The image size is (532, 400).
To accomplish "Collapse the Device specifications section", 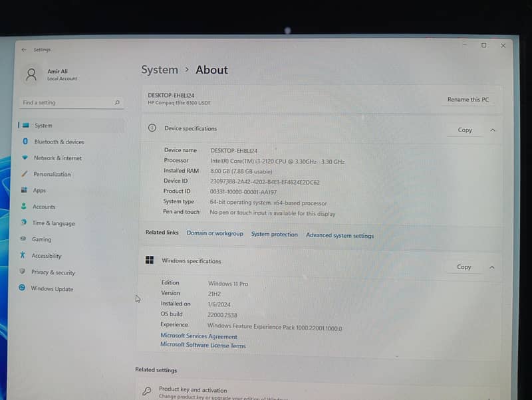I will [x=493, y=130].
